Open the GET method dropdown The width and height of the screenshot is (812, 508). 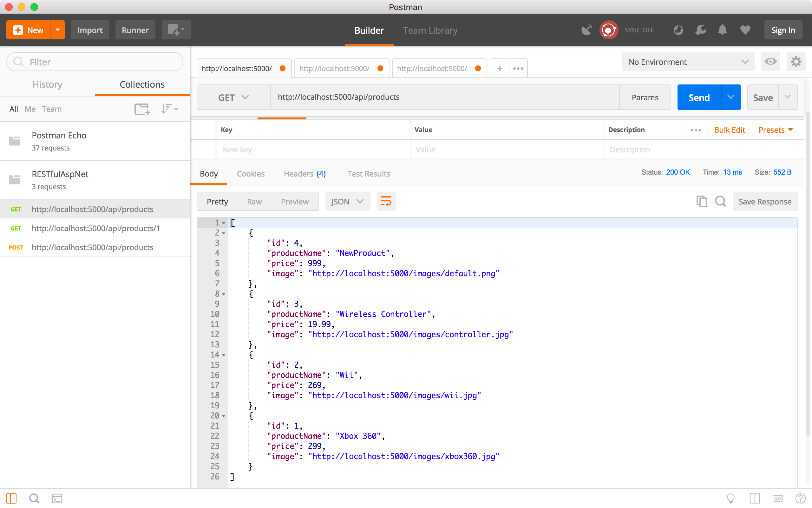click(233, 97)
